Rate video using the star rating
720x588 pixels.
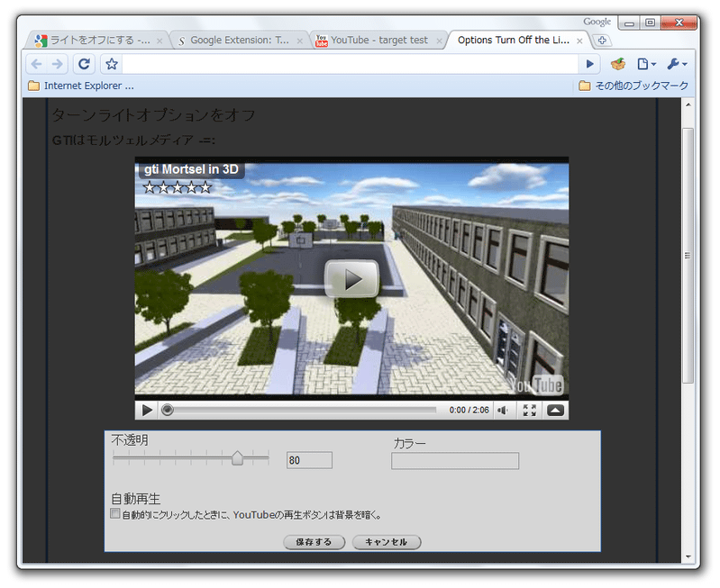coord(177,187)
